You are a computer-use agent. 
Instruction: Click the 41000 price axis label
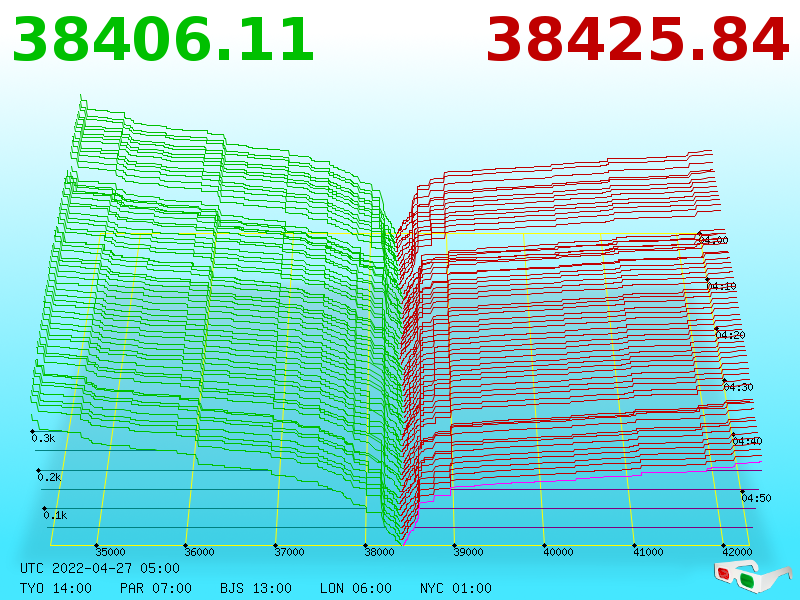648,552
